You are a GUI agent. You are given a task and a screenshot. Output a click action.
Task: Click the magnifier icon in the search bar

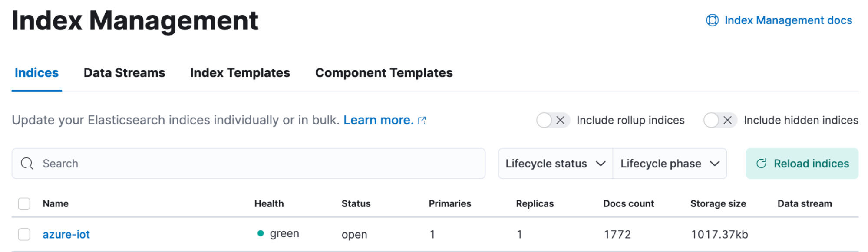pyautogui.click(x=27, y=164)
